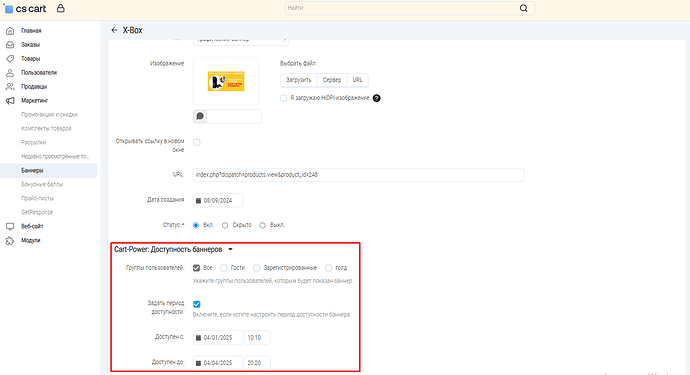Click the Главная home icon in sidebar
Viewport: 690px width, 375px height.
pos(10,31)
